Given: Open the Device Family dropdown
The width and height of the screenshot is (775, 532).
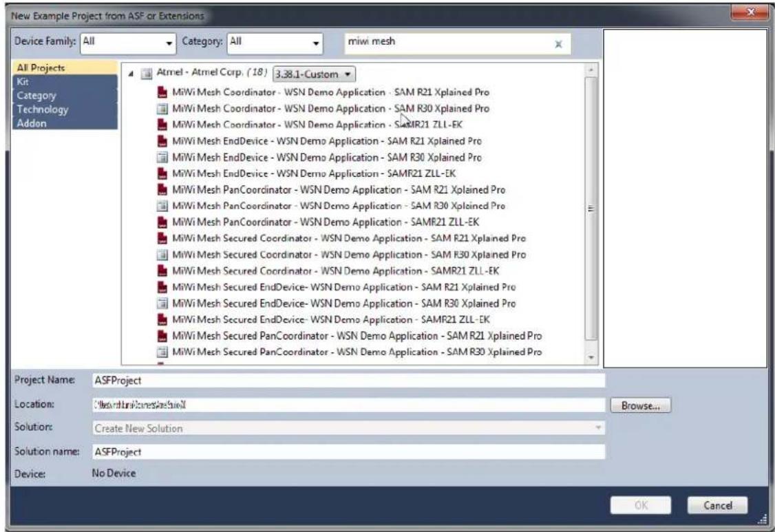Looking at the screenshot, I should pyautogui.click(x=128, y=43).
